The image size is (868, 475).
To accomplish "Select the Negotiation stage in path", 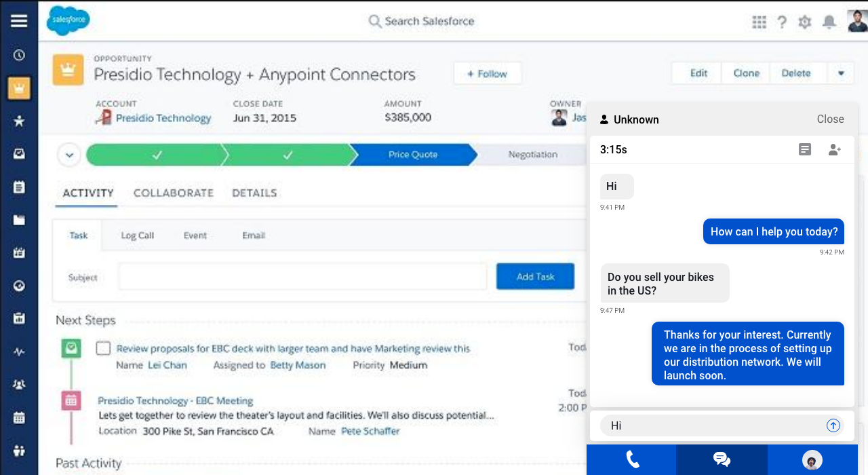I will [533, 155].
